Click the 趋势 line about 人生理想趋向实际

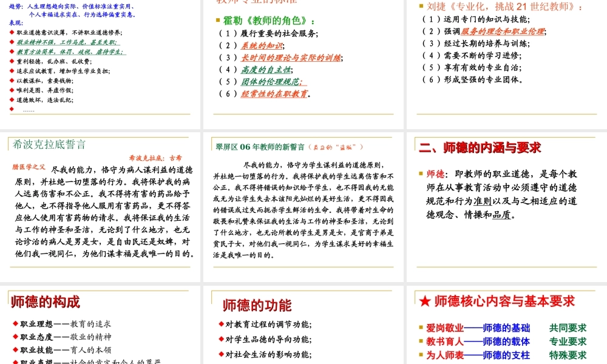point(72,7)
